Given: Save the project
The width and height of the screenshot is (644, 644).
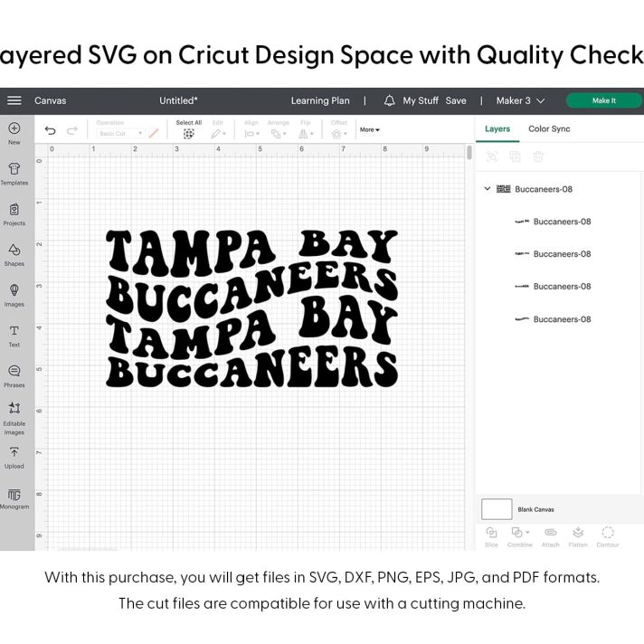Looking at the screenshot, I should (456, 100).
